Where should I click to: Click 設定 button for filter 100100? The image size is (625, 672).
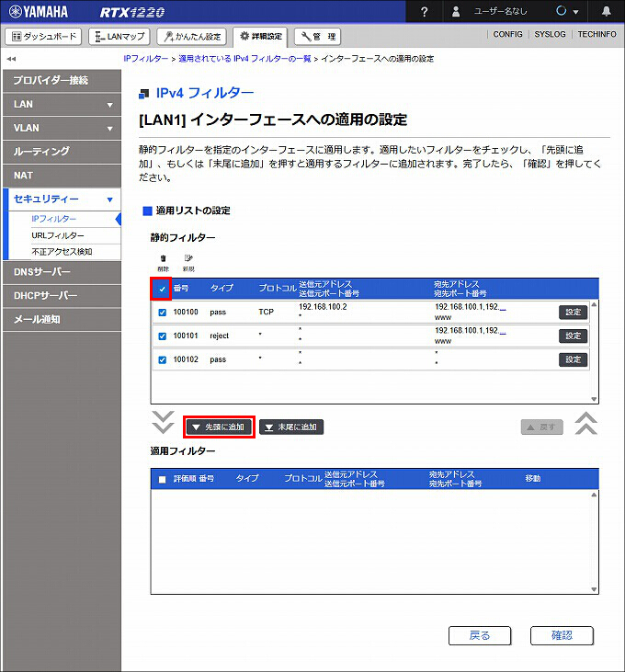tap(574, 313)
